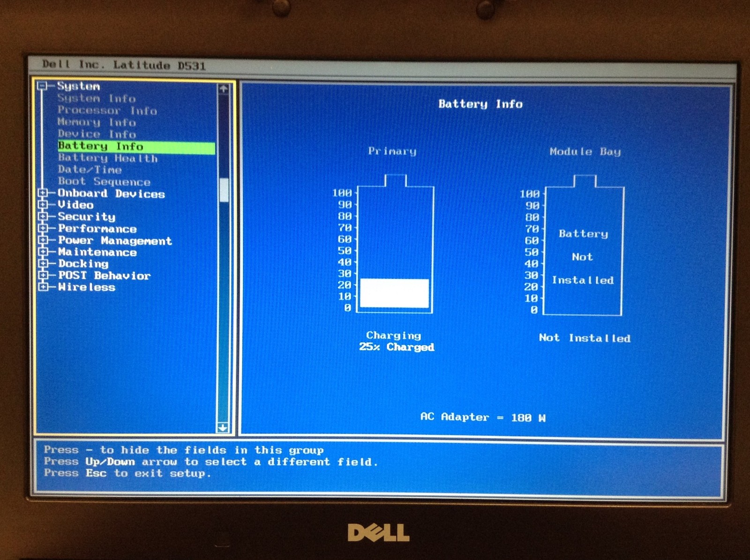
Task: Select the System label in tree
Action: (78, 86)
